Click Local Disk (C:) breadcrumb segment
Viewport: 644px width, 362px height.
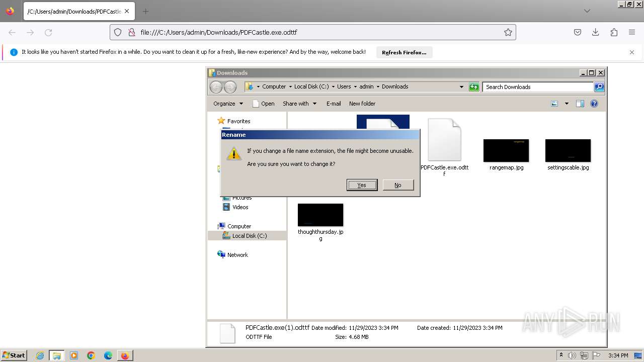(311, 86)
